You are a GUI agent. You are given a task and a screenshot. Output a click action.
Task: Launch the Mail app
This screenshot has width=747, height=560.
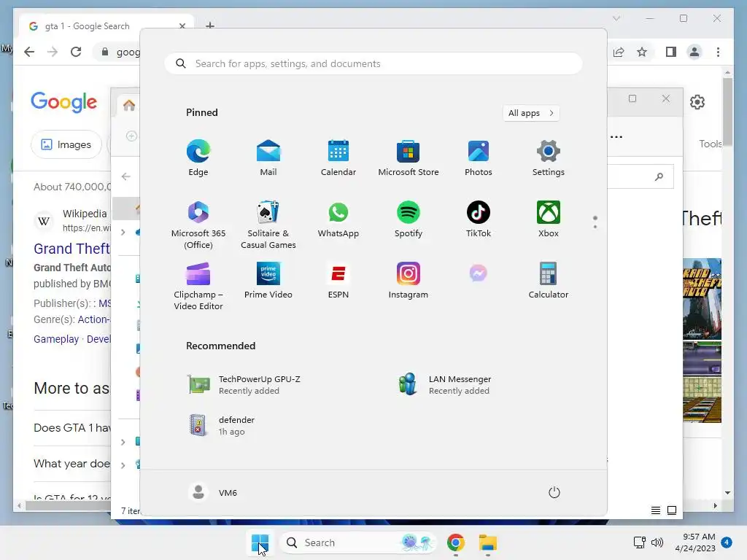click(268, 158)
